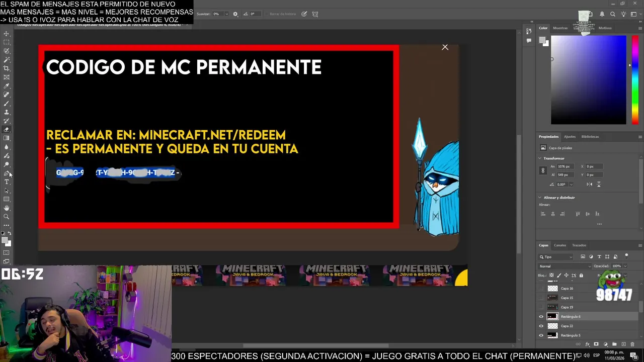
Task: Toggle link width and height proportions
Action: pos(543,170)
